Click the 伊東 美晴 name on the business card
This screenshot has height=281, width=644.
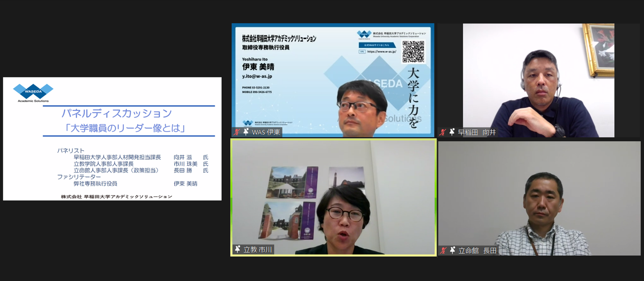[x=258, y=67]
